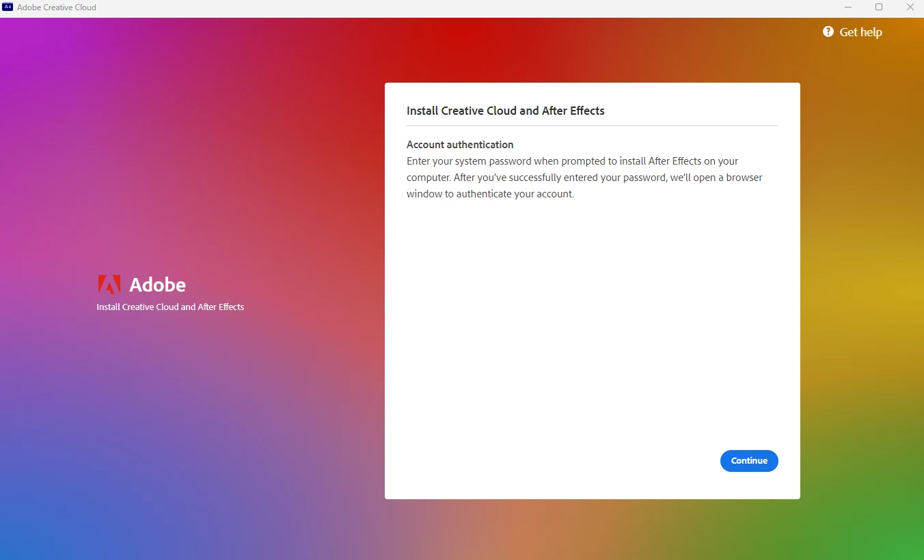Click the question mark help icon
Screen dimensions: 924x560
click(828, 32)
